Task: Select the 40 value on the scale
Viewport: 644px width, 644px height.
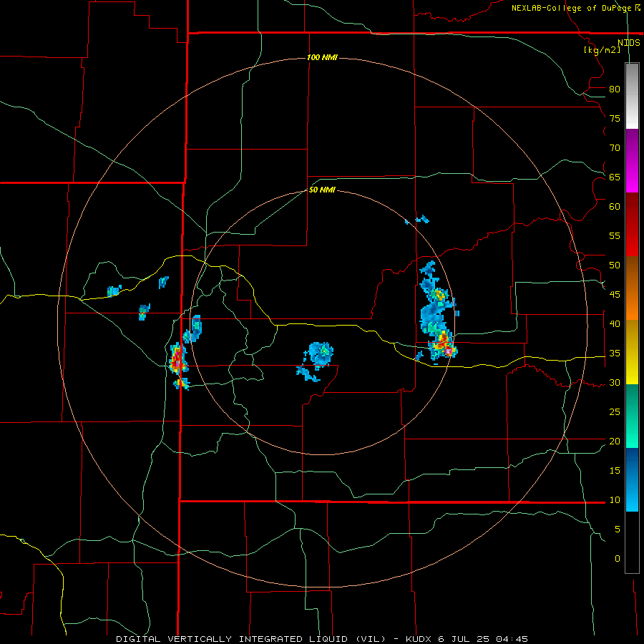Action: click(x=615, y=324)
